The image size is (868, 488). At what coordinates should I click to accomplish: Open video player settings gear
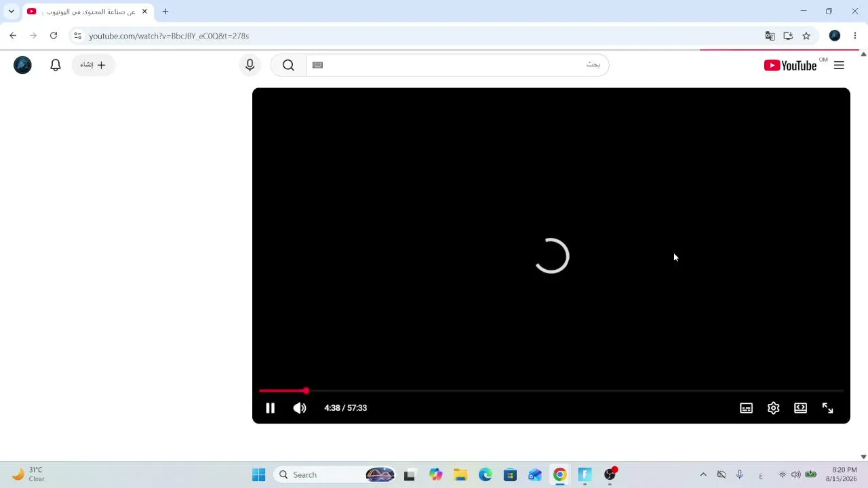(773, 408)
